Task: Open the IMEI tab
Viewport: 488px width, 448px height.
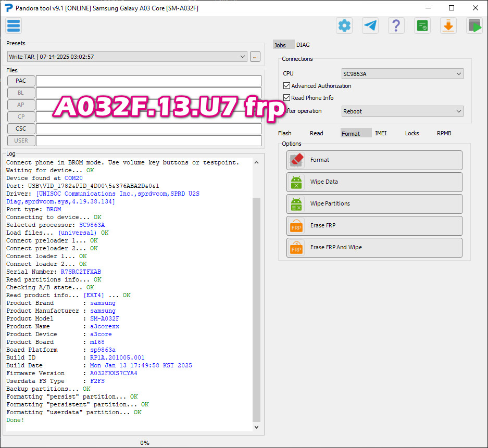Action: [381, 133]
